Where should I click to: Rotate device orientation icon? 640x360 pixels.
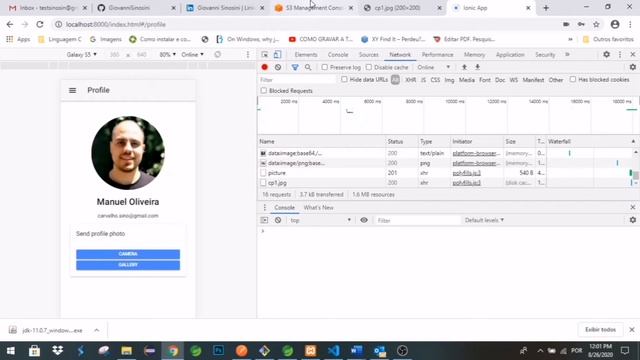218,54
